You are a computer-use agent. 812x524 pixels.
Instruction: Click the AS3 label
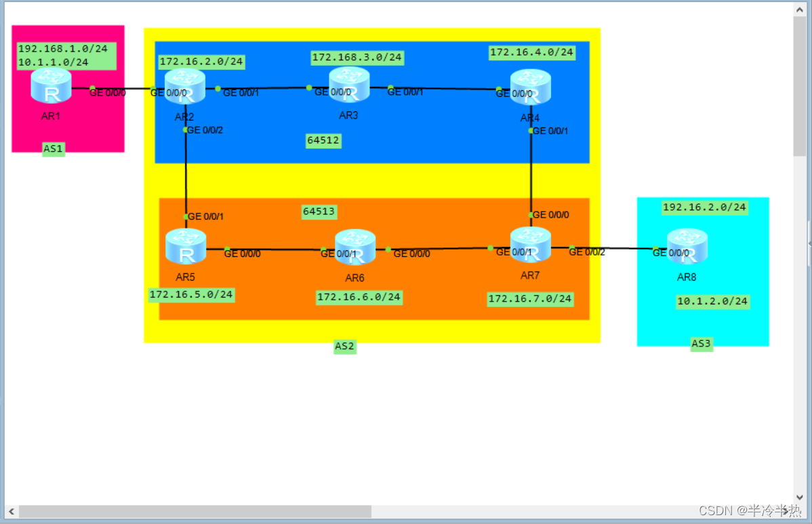(x=702, y=344)
